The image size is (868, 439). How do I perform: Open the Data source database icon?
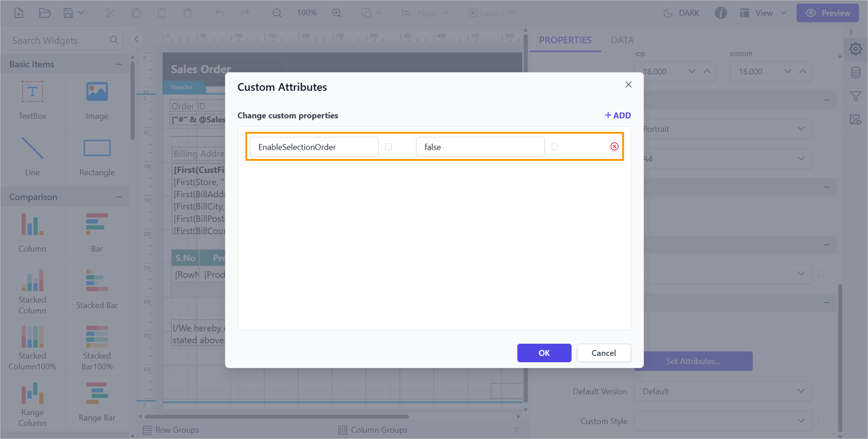pos(855,73)
